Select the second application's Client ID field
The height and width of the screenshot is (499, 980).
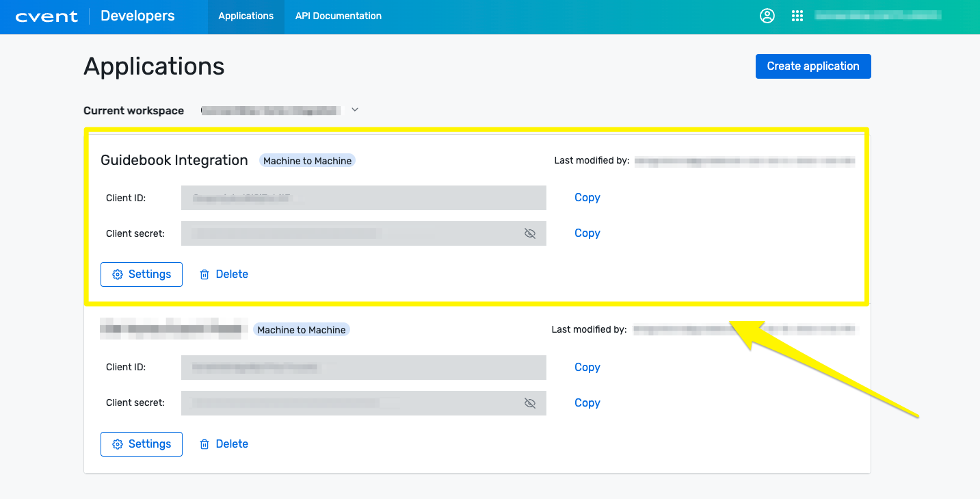(364, 368)
